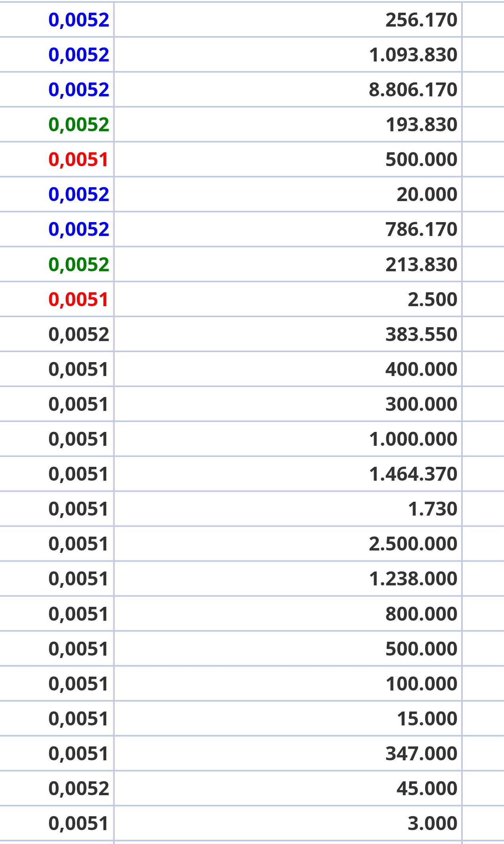Image resolution: width=504 pixels, height=844 pixels.
Task: Select the 800.000 volume entry
Action: point(421,614)
